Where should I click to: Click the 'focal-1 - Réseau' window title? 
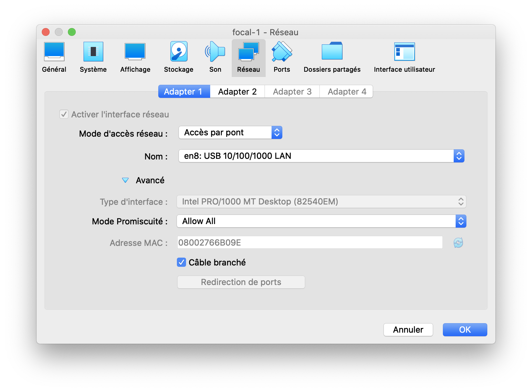[265, 32]
